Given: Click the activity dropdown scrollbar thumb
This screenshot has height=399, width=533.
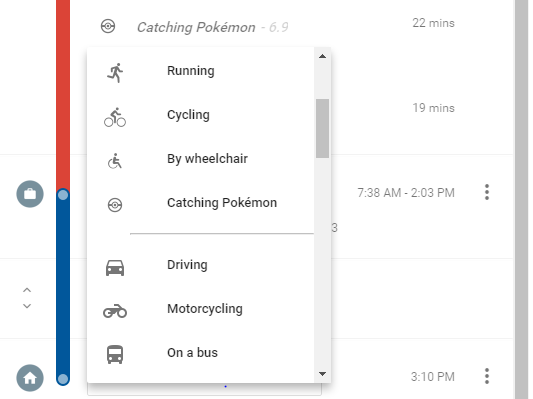Looking at the screenshot, I should [x=322, y=128].
